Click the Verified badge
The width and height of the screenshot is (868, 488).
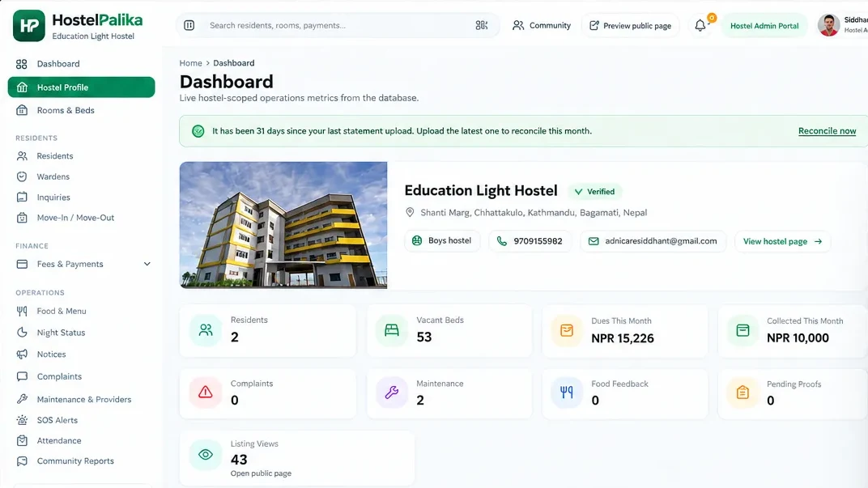coord(594,192)
